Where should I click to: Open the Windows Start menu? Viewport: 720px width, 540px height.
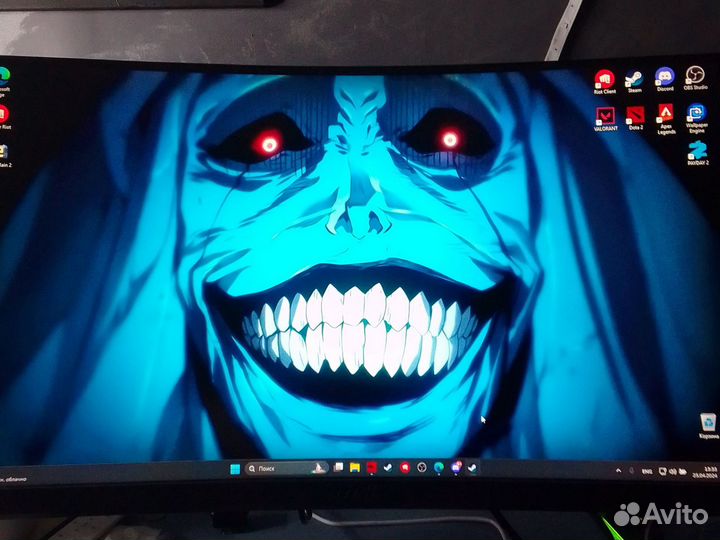(x=235, y=469)
